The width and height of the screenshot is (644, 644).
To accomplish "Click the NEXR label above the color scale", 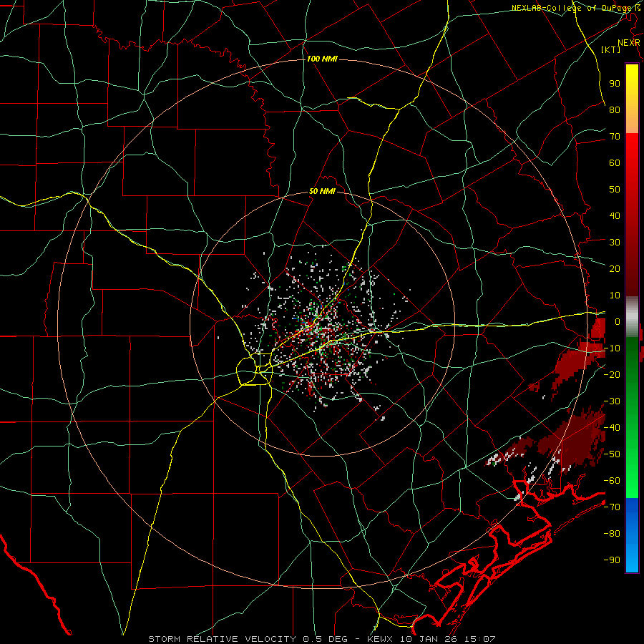I will coord(629,43).
